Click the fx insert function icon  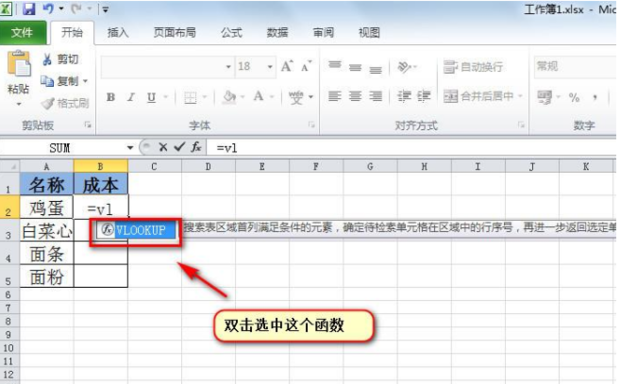point(196,148)
